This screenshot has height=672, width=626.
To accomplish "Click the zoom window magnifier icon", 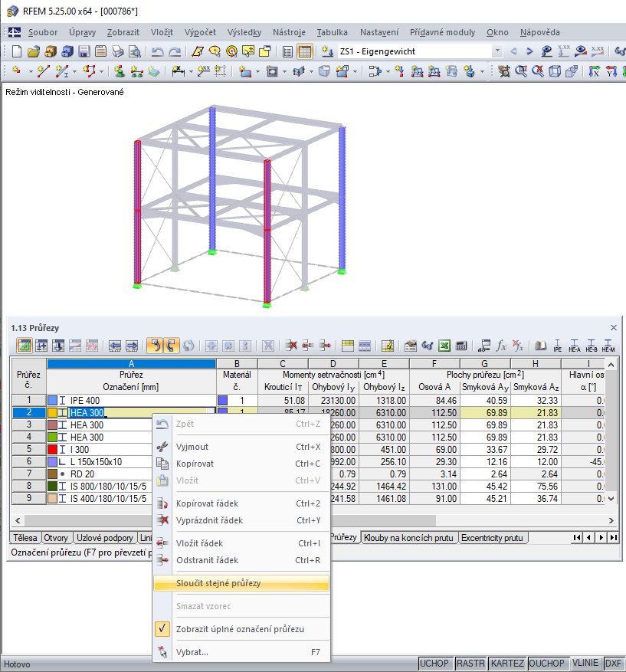I will pos(520,71).
